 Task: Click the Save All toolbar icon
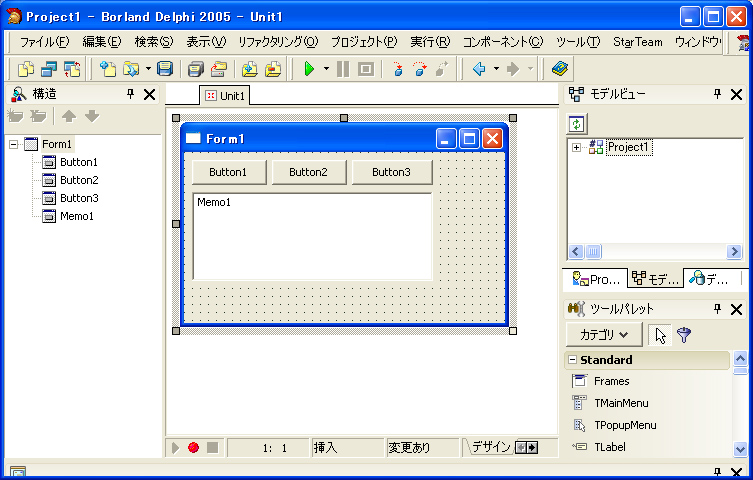(195, 69)
